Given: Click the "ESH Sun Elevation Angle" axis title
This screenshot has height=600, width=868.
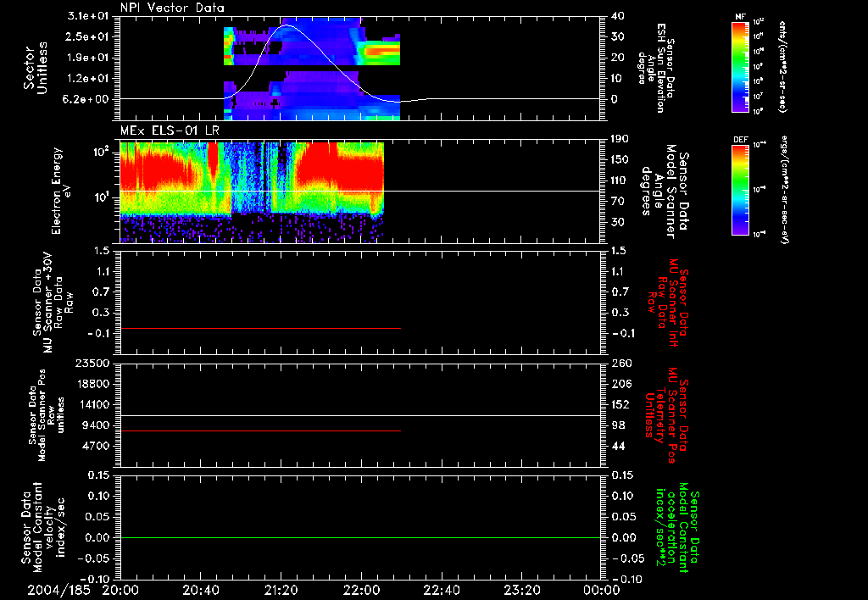Looking at the screenshot, I should [655, 68].
